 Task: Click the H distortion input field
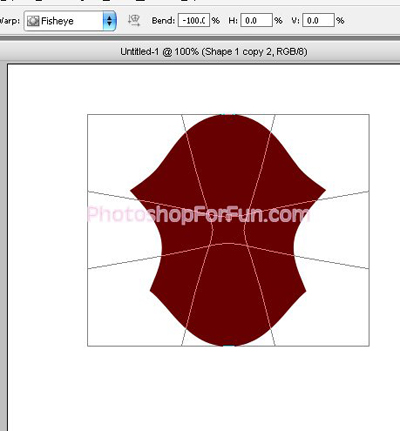256,20
